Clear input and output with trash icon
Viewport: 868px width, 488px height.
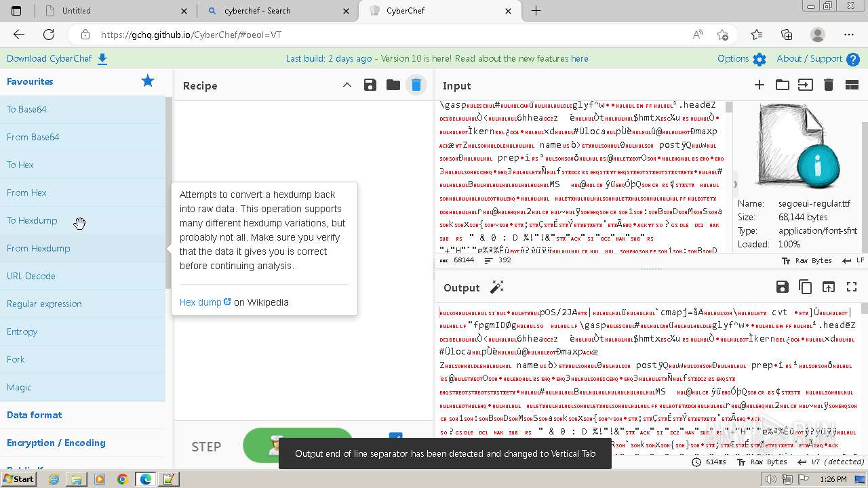[828, 85]
